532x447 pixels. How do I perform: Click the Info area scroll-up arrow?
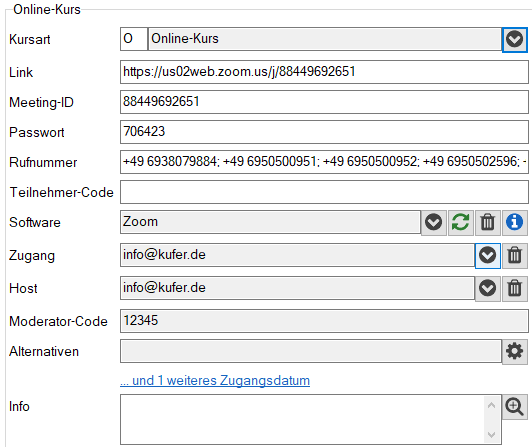click(491, 405)
